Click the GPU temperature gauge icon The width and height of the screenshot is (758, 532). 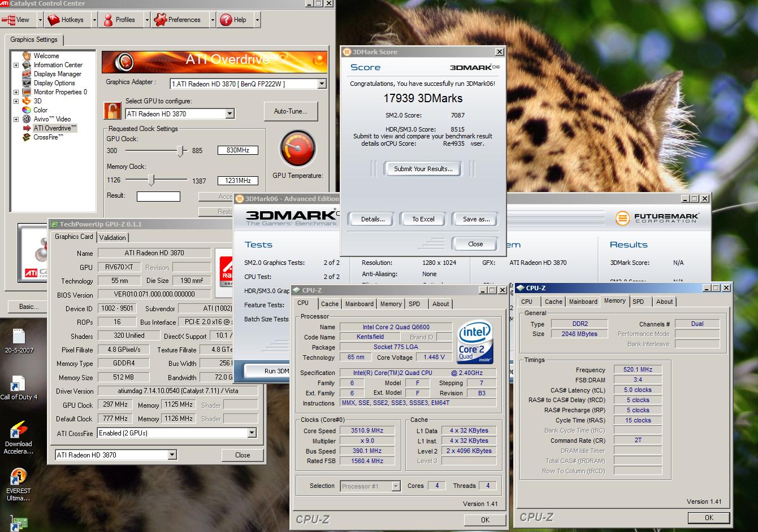click(297, 149)
